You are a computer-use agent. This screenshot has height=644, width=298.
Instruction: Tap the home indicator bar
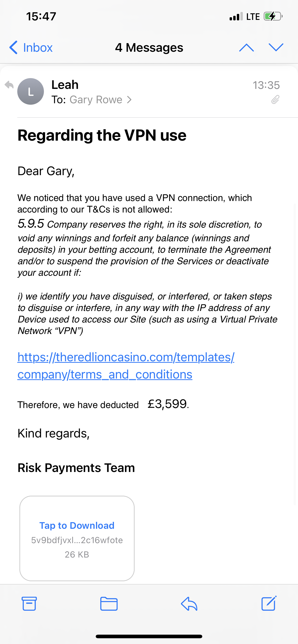point(149,636)
